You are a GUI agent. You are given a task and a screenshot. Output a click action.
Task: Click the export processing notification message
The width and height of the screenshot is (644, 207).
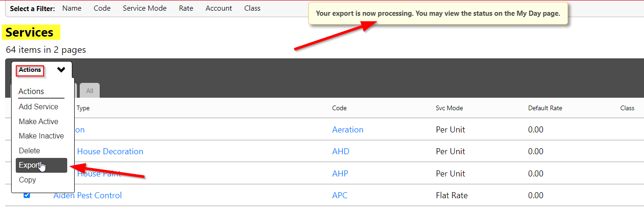click(x=438, y=13)
